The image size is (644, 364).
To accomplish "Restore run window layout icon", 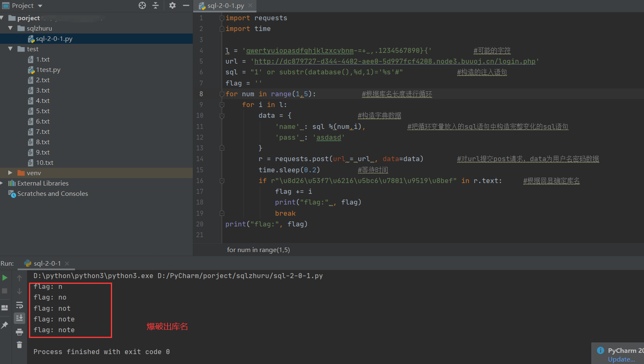I will click(x=5, y=308).
